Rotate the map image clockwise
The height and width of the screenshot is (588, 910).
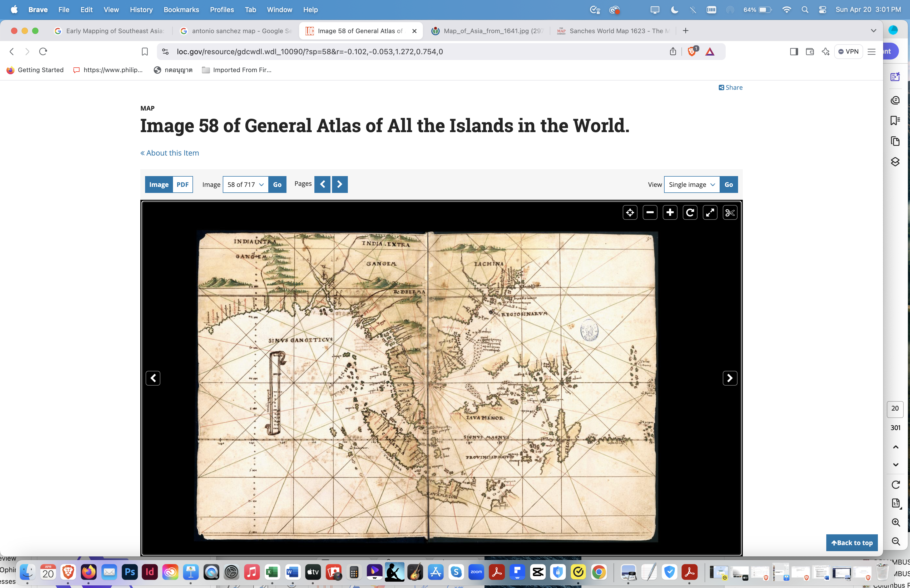[x=690, y=213]
